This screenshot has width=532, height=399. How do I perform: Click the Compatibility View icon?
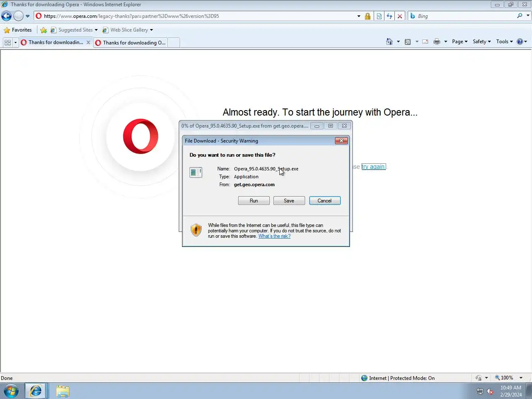[x=379, y=16]
